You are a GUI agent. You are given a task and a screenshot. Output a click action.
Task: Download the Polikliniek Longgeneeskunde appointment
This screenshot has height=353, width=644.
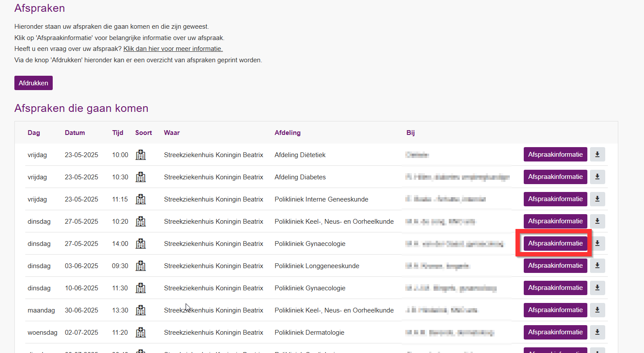(597, 266)
